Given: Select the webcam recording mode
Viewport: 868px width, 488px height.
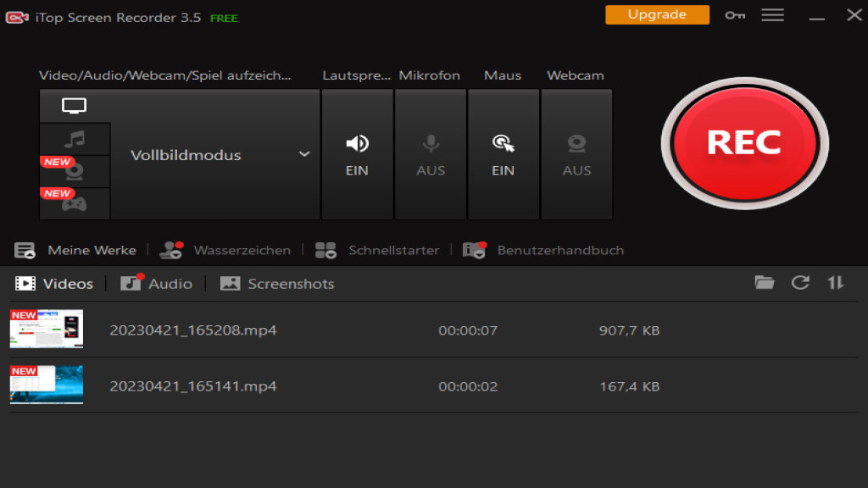Looking at the screenshot, I should tap(75, 170).
